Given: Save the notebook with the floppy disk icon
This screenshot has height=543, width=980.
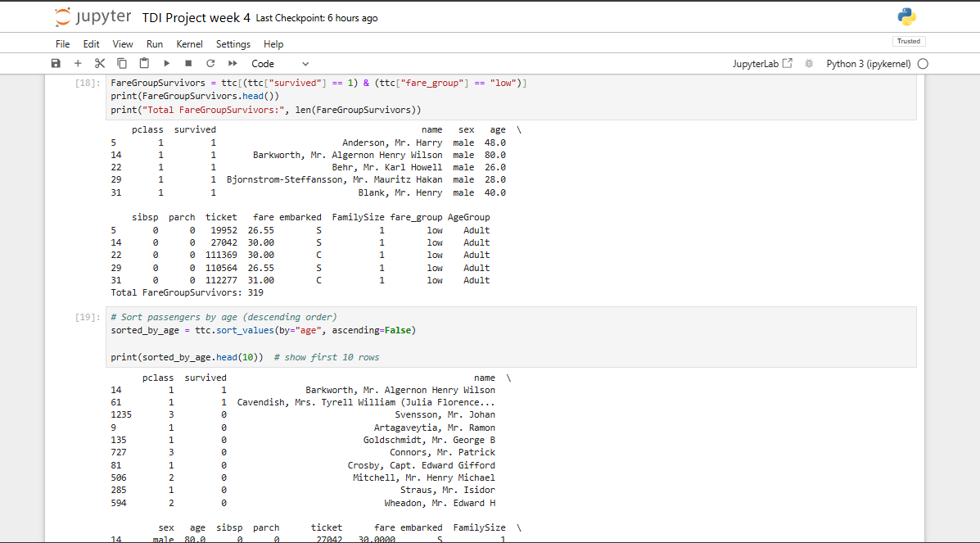Looking at the screenshot, I should [x=56, y=63].
